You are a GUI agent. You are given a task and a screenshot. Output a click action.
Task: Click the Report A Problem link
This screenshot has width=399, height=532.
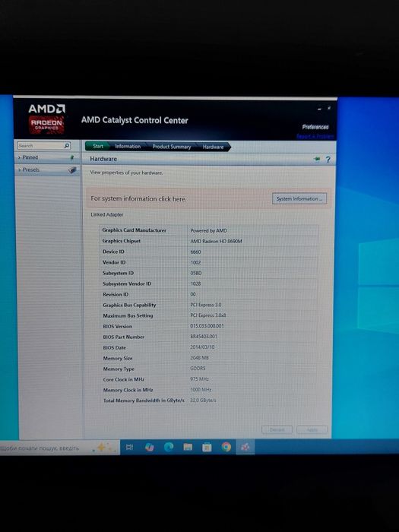coord(315,136)
